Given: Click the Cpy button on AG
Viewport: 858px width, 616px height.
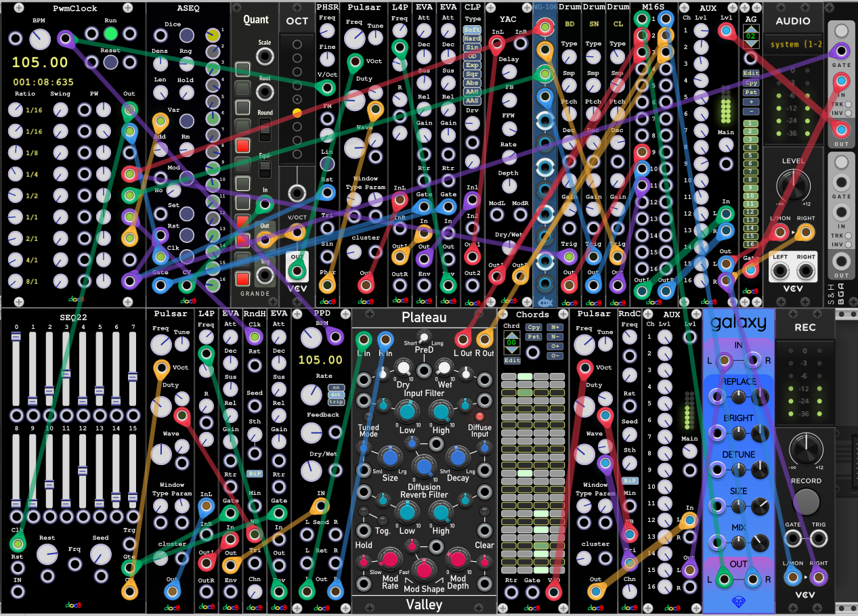Looking at the screenshot, I should (750, 83).
